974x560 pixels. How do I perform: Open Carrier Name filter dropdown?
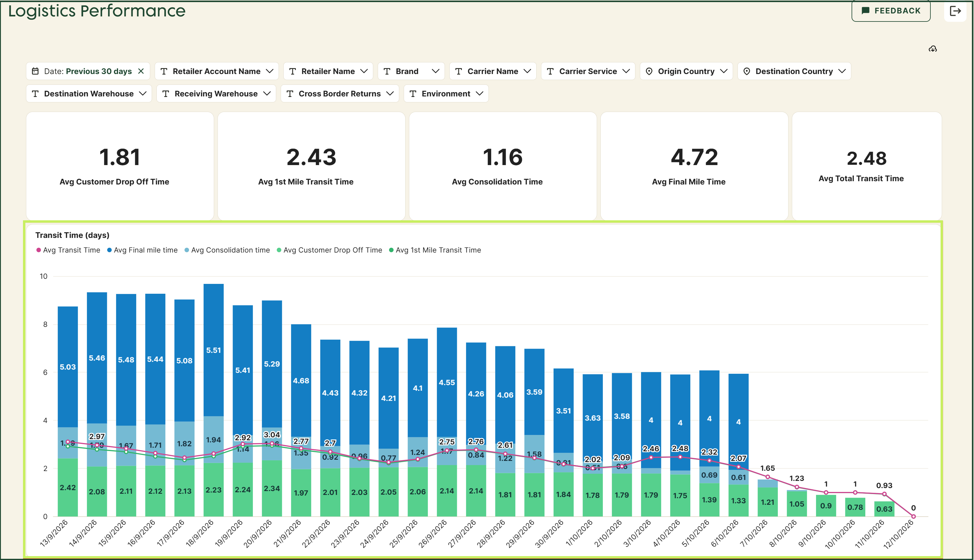pyautogui.click(x=493, y=71)
